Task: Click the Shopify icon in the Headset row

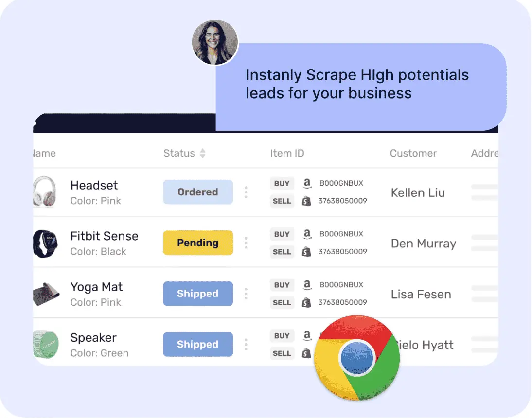Action: (306, 201)
